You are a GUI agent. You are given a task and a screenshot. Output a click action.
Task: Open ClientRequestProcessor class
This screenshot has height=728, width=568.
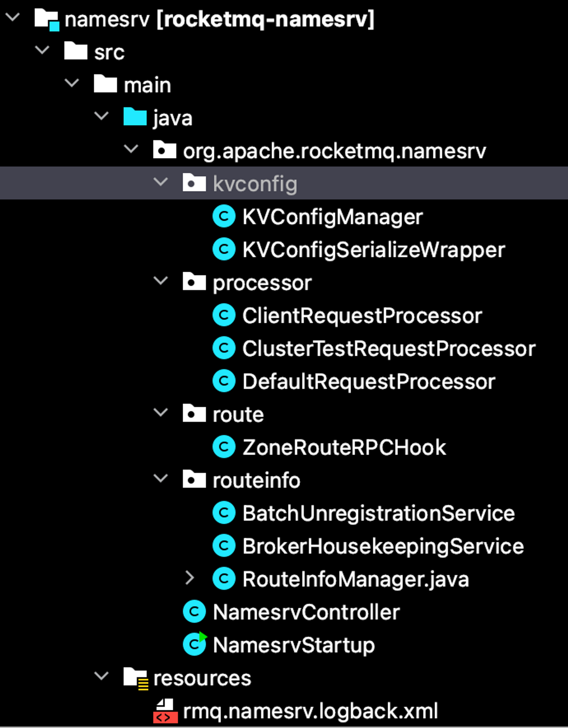point(362,315)
